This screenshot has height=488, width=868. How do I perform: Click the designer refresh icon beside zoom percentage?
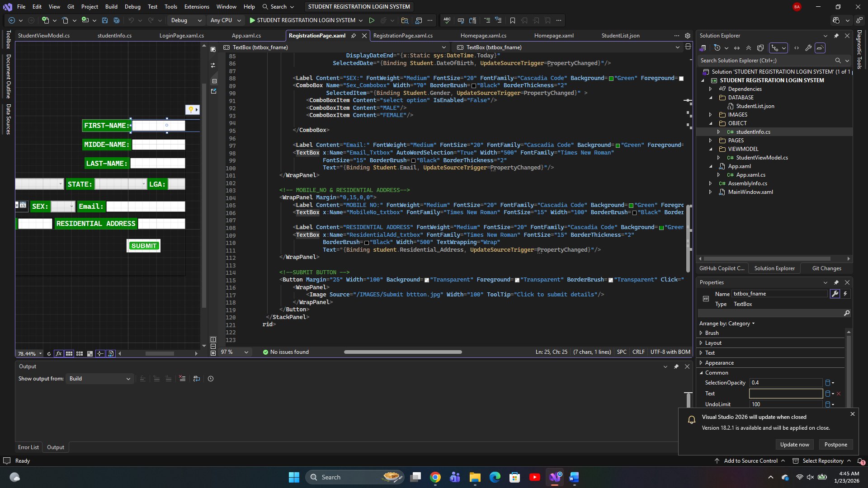point(49,354)
